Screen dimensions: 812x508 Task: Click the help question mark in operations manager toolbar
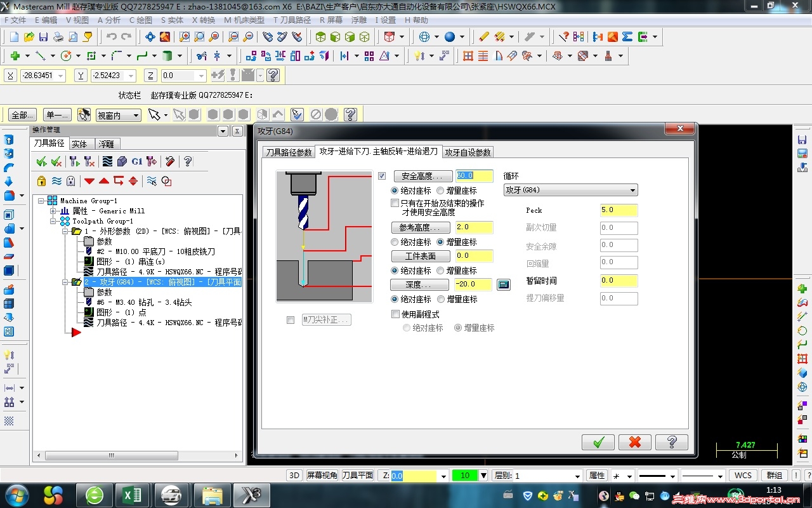[x=188, y=161]
